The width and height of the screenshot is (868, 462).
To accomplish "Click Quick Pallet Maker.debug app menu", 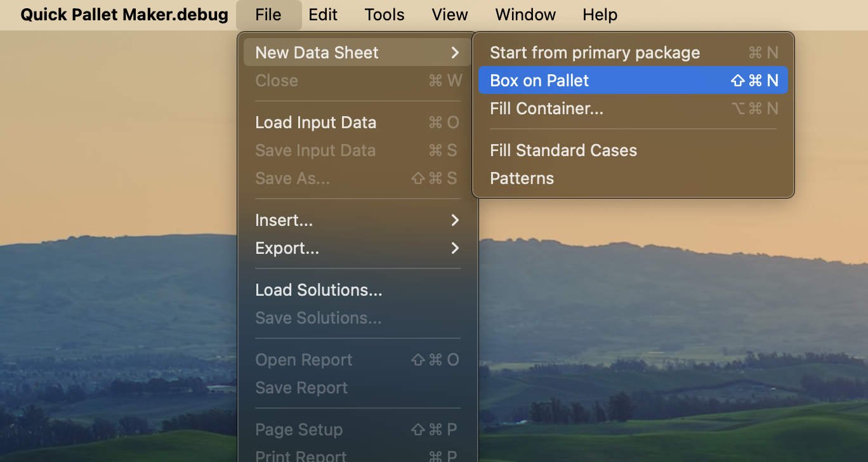I will tap(124, 15).
